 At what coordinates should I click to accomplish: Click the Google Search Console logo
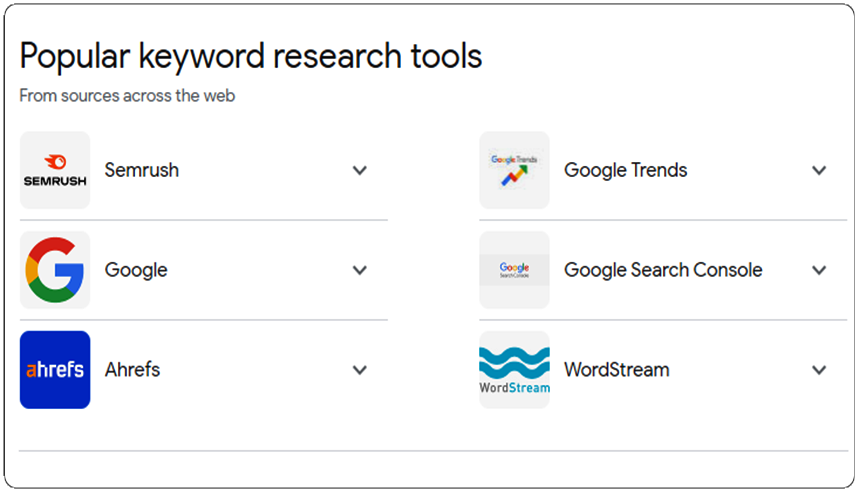pos(514,270)
